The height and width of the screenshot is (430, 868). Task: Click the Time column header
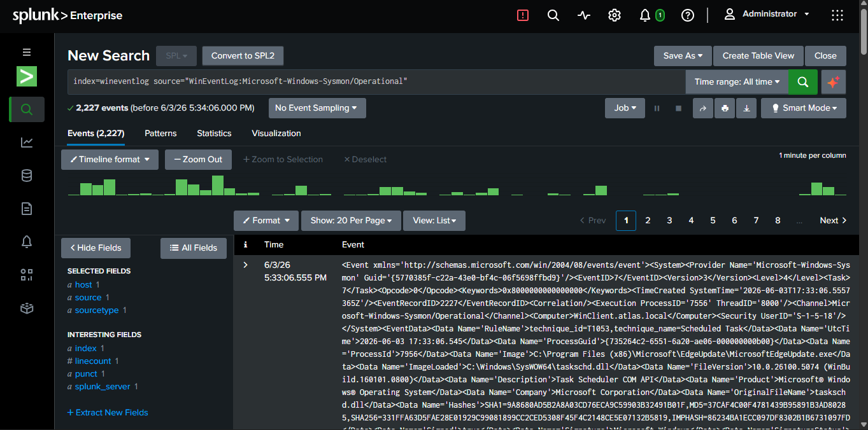tap(274, 244)
